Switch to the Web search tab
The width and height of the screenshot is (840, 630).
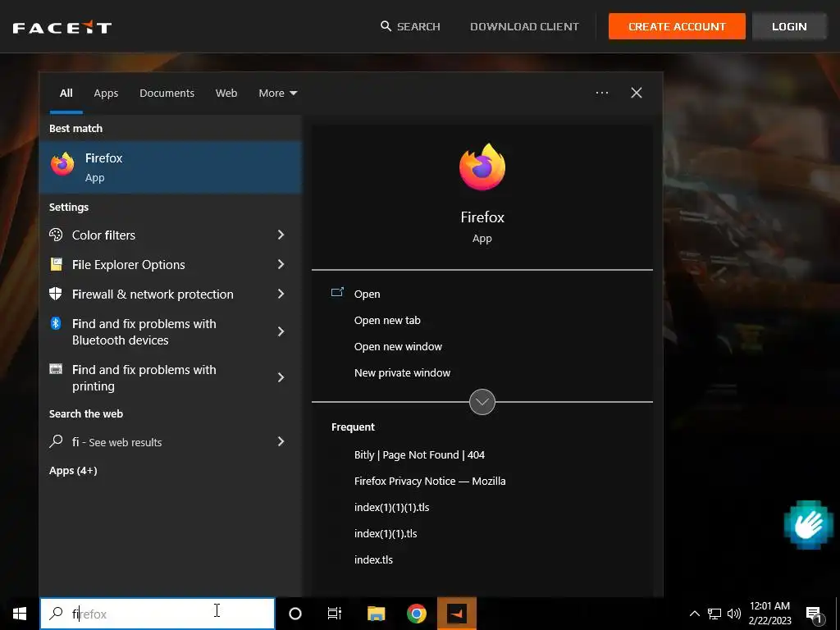(226, 94)
